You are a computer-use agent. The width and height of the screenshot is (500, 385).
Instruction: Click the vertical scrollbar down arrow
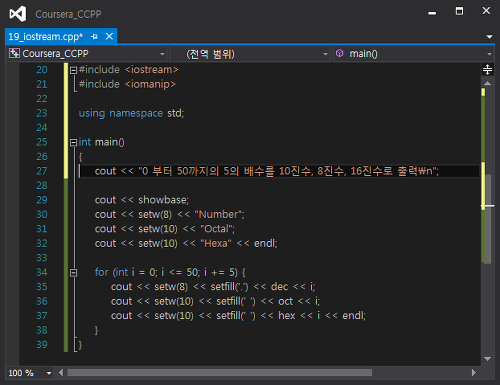pyautogui.click(x=487, y=359)
